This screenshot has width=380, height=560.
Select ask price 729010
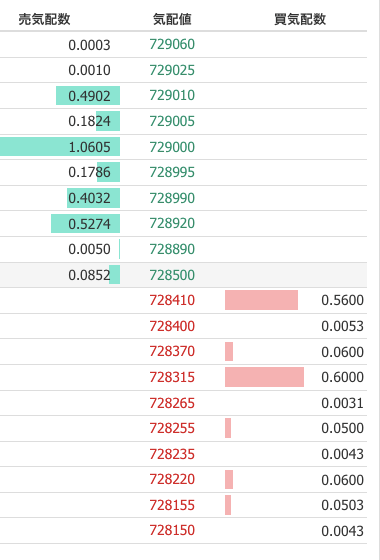tap(172, 96)
